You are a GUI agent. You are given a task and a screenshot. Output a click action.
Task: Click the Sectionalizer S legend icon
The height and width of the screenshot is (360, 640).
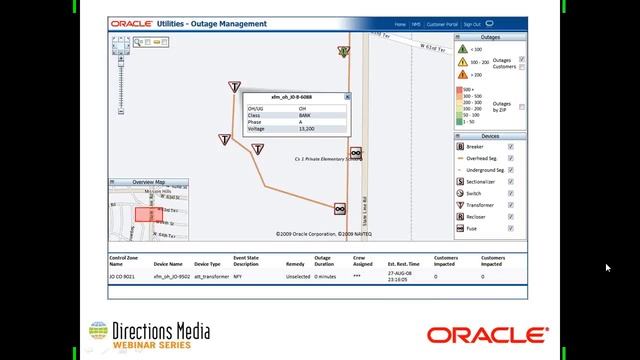point(460,181)
